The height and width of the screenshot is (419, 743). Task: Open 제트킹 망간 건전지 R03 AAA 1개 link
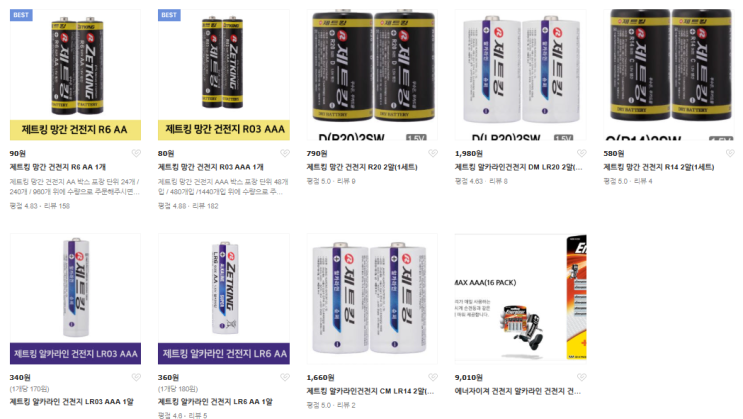pyautogui.click(x=211, y=167)
